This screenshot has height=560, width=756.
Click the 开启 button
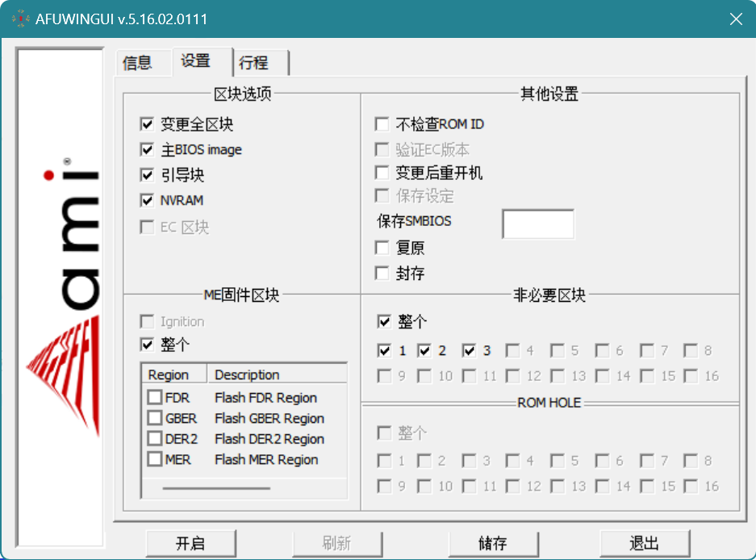190,543
